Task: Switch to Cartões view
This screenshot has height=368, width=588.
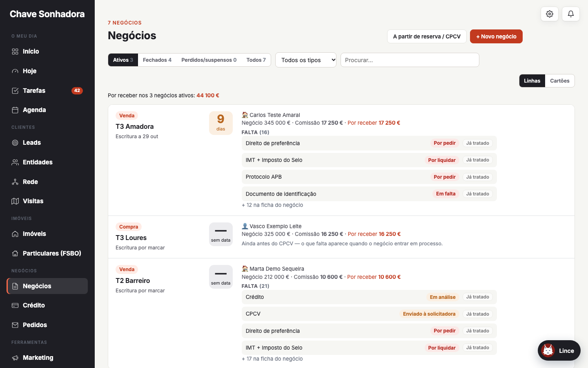Action: [560, 81]
